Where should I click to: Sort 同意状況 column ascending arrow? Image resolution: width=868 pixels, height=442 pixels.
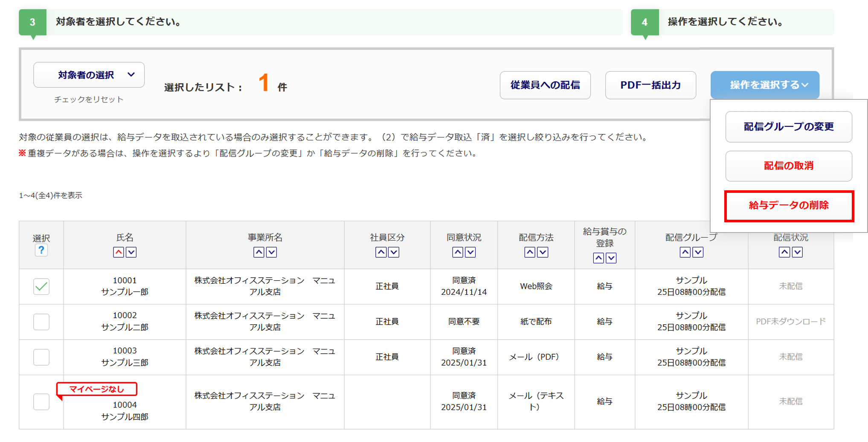click(458, 252)
